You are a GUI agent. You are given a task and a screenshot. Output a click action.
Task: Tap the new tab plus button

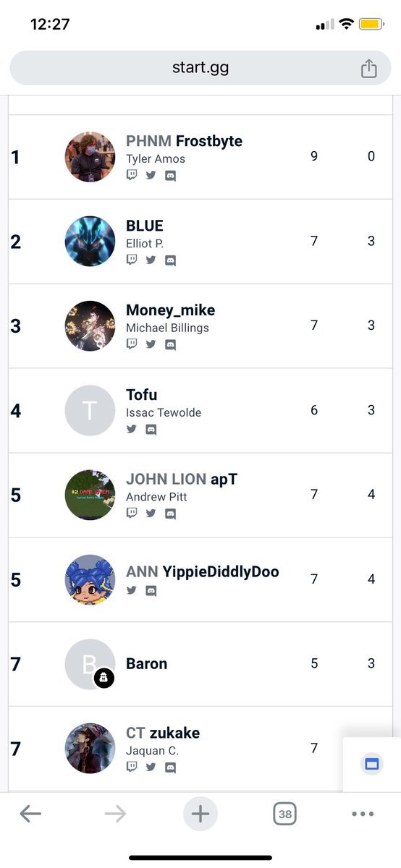coord(200,814)
